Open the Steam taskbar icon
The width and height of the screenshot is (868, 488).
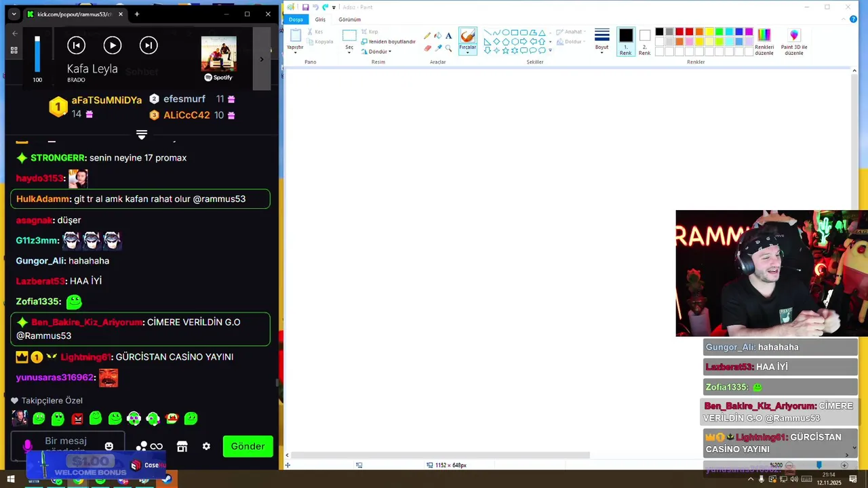click(x=166, y=480)
